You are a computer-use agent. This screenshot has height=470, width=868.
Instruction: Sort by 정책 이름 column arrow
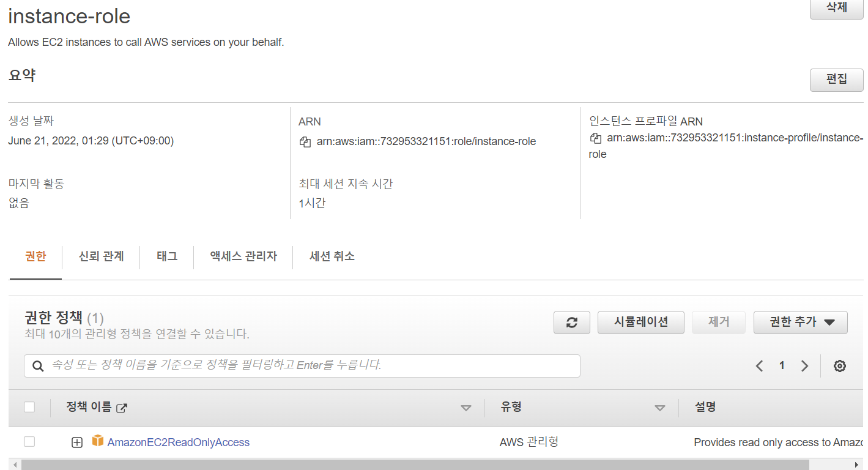466,408
